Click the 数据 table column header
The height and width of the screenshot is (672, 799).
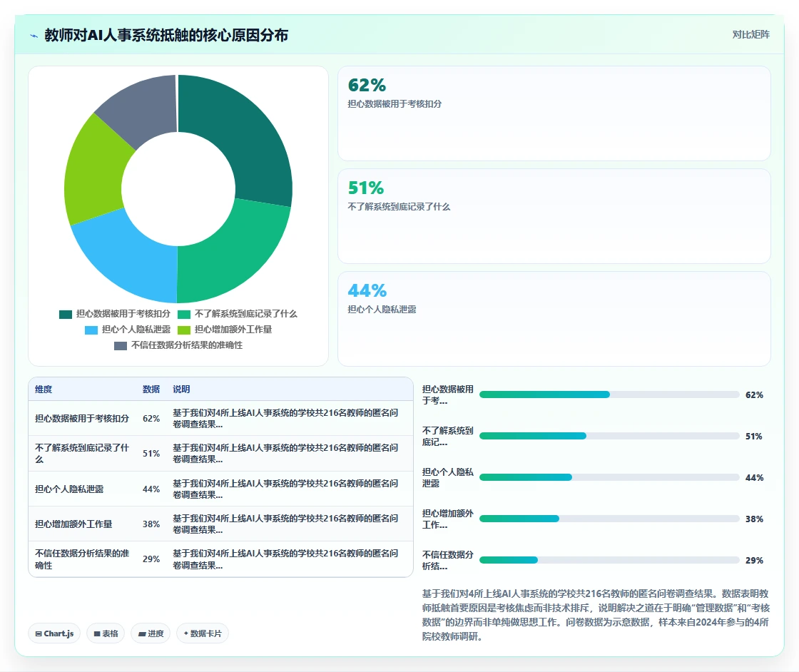(151, 390)
